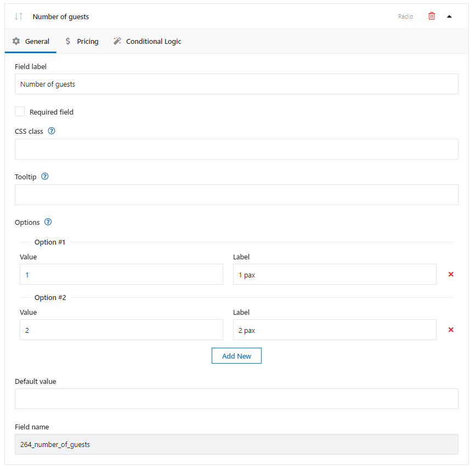Delete the field using the trash icon
Image resolution: width=476 pixels, height=470 pixels.
tap(432, 16)
